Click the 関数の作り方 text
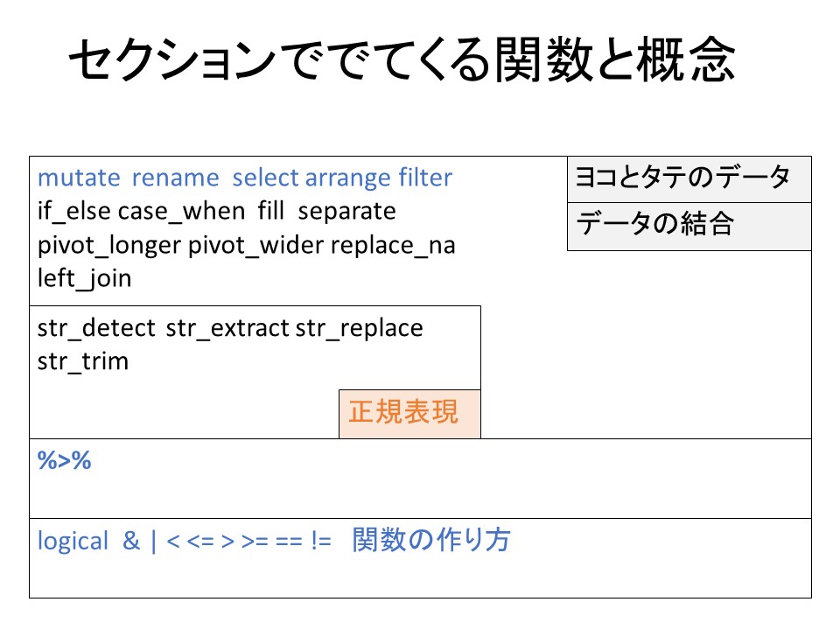The height and width of the screenshot is (630, 840). 431,541
